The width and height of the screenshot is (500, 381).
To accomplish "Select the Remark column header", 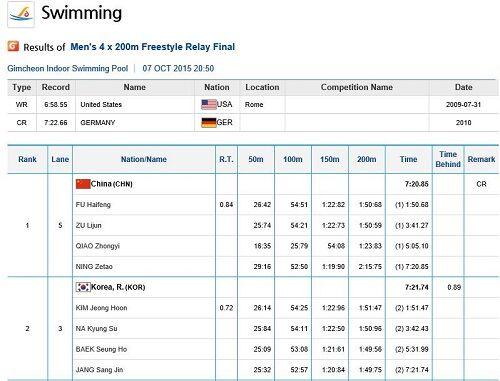I will (481, 159).
